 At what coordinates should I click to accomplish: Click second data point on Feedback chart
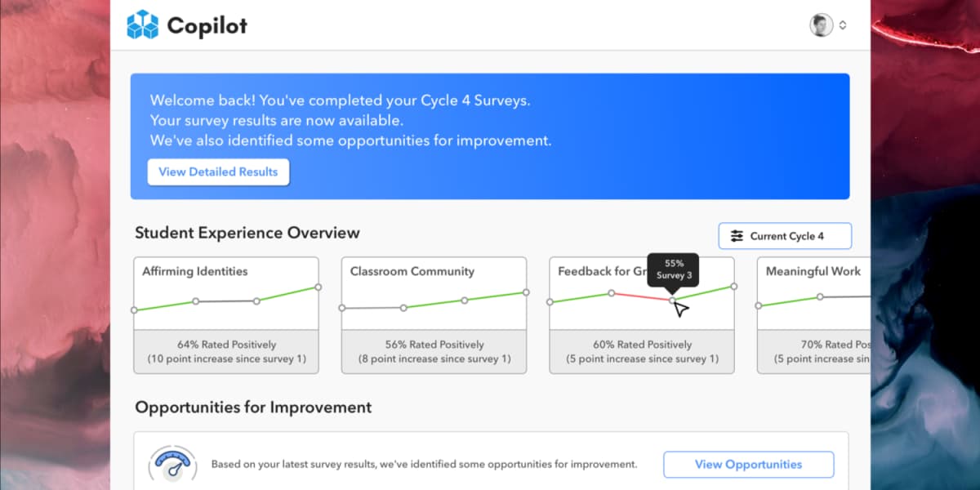[611, 293]
